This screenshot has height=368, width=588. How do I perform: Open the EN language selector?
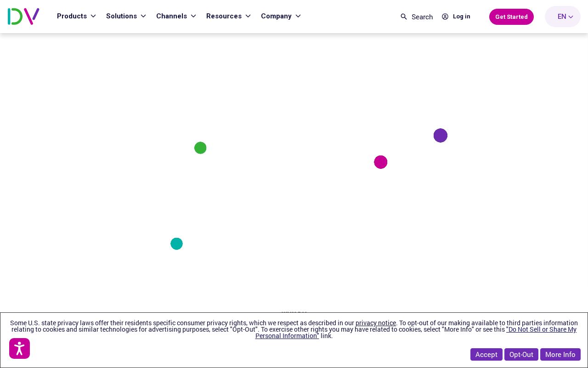(x=562, y=17)
